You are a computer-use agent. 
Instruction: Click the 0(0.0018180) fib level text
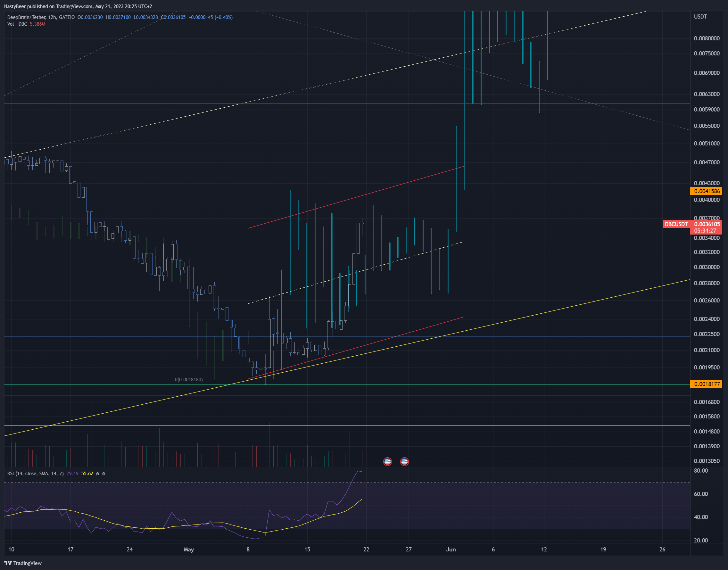189,379
